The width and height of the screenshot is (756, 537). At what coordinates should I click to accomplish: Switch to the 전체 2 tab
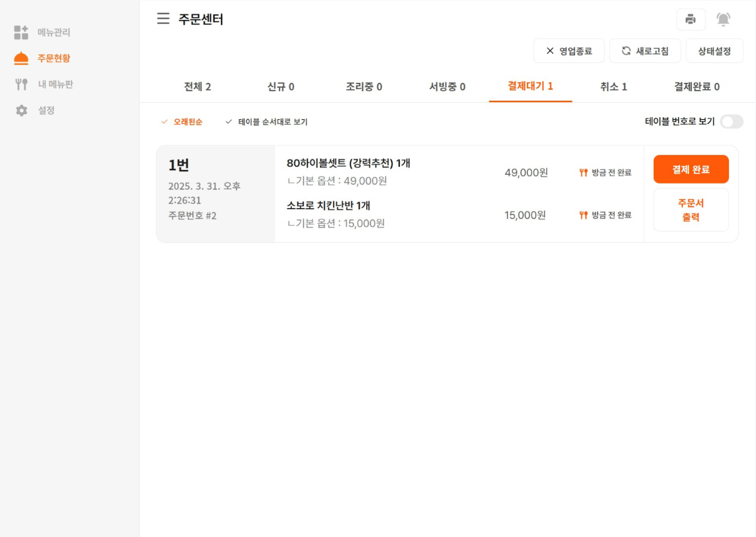pyautogui.click(x=197, y=87)
